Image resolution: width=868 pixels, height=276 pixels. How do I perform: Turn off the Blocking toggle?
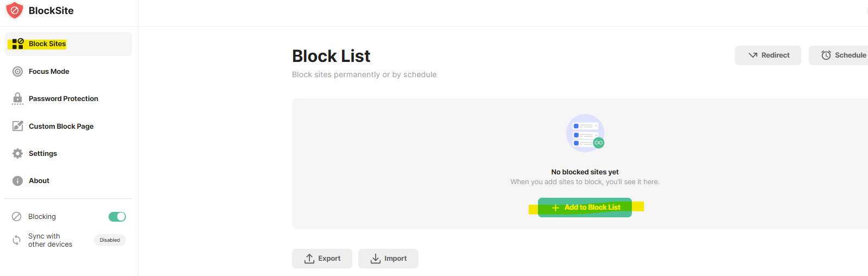(x=117, y=217)
